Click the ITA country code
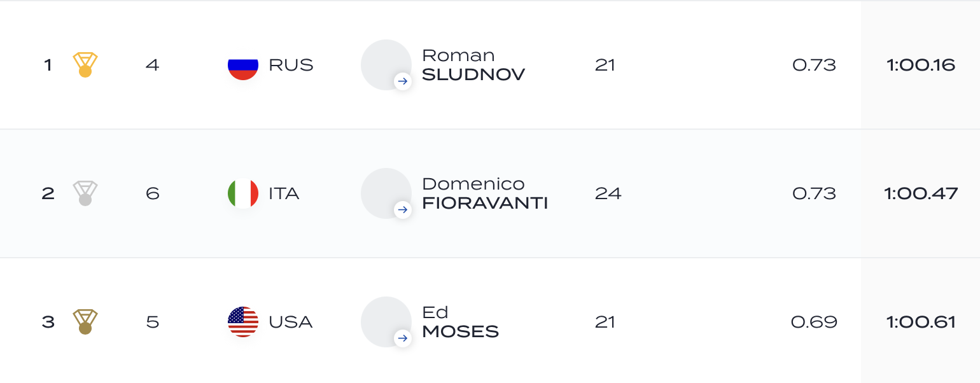The width and height of the screenshot is (980, 383). tap(284, 194)
